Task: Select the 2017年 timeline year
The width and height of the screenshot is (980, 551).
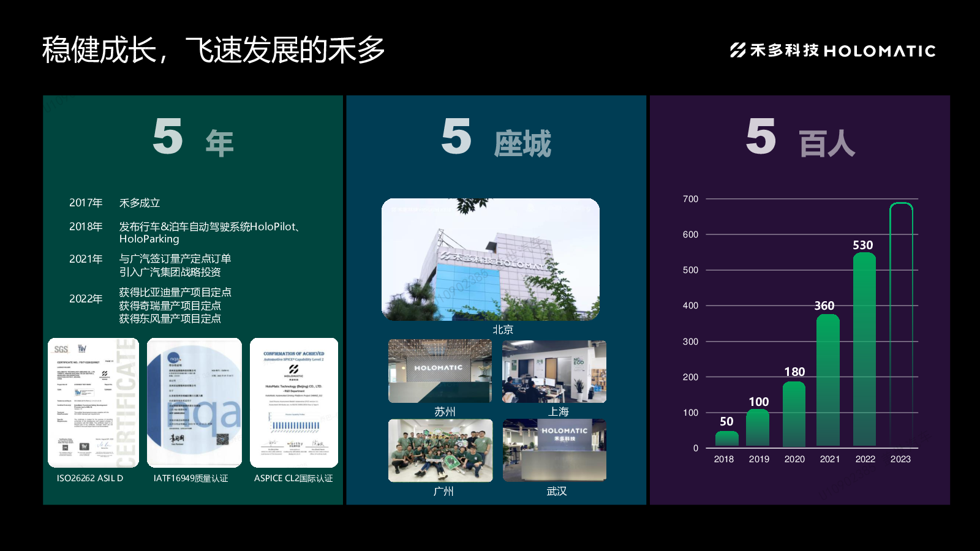Action: [86, 203]
